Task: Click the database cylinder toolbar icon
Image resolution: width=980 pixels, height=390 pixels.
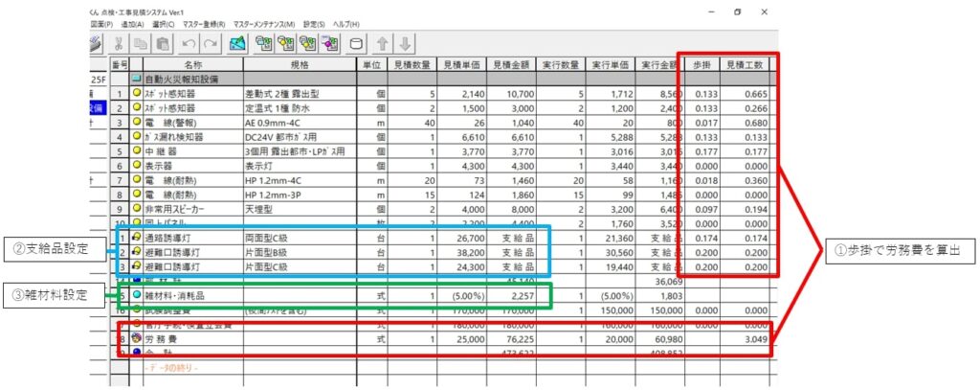Action: [x=355, y=43]
